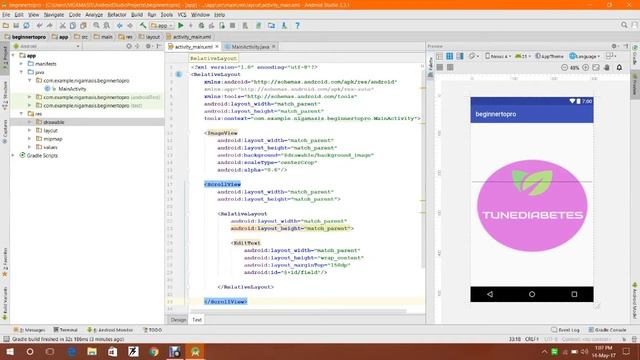Click the AppTheme button in Preview
The image size is (640, 360).
click(549, 56)
